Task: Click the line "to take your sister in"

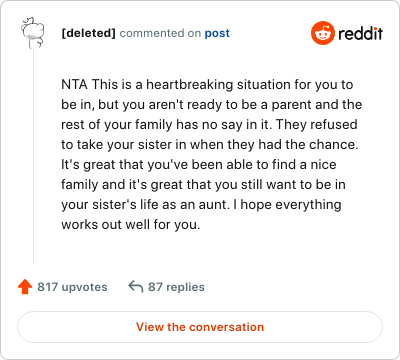Action: pos(210,145)
